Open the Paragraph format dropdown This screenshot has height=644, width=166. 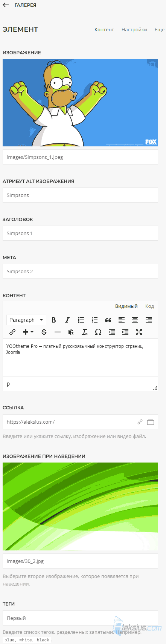coord(26,320)
